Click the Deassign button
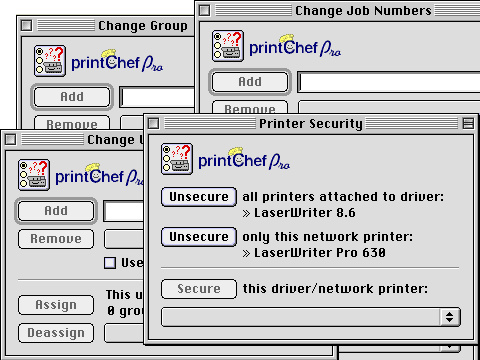Viewport: 480px width, 360px height. (x=56, y=333)
